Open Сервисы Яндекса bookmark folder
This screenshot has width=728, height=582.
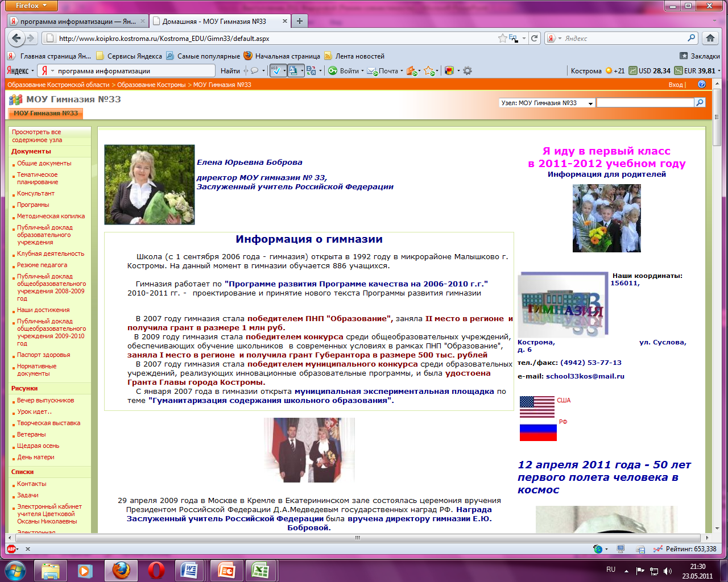coord(129,56)
